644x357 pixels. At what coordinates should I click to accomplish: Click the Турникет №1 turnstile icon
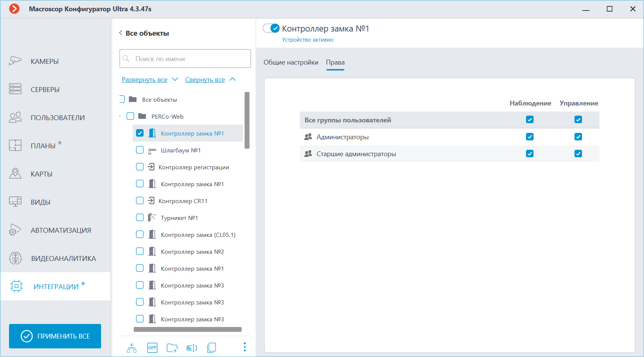152,217
